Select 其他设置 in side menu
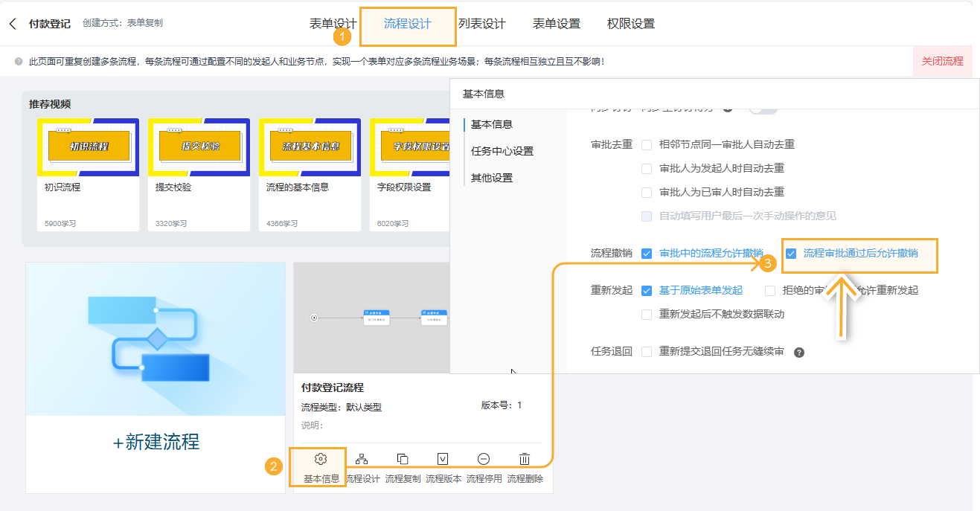980x511 pixels. pyautogui.click(x=491, y=178)
